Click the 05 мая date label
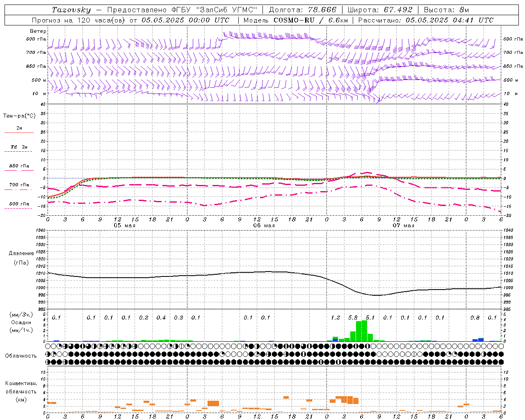Viewport: 525px width, 420px height. pyautogui.click(x=124, y=226)
